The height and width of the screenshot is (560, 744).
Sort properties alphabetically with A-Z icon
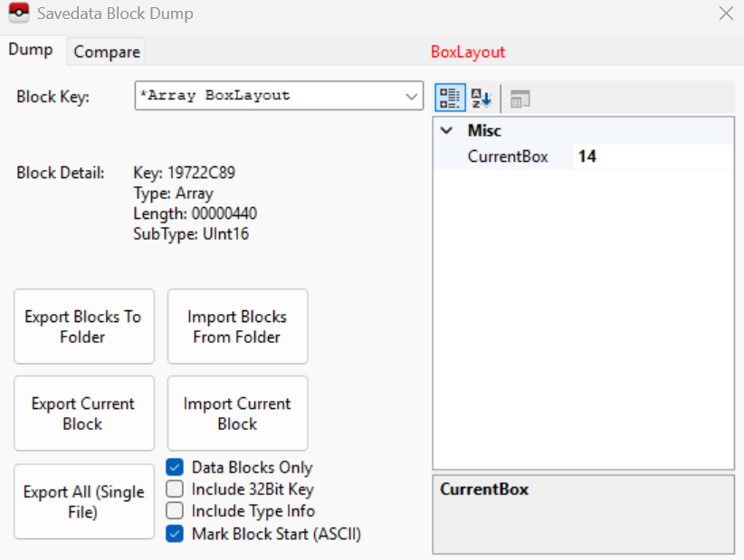(482, 98)
